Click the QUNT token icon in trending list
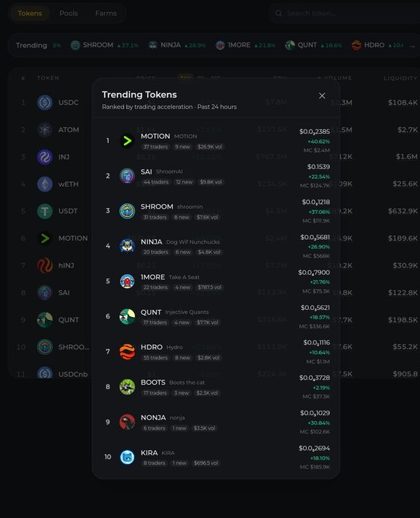The width and height of the screenshot is (420, 518). point(127,316)
